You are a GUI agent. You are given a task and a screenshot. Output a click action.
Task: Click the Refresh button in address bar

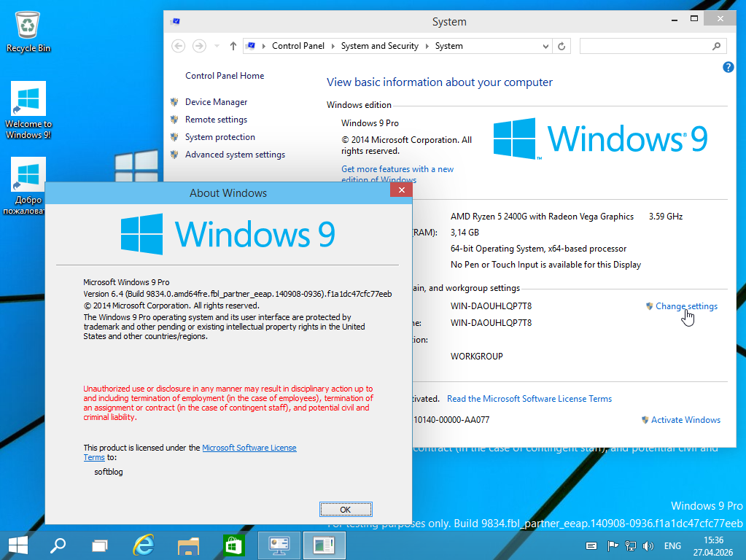pos(562,46)
